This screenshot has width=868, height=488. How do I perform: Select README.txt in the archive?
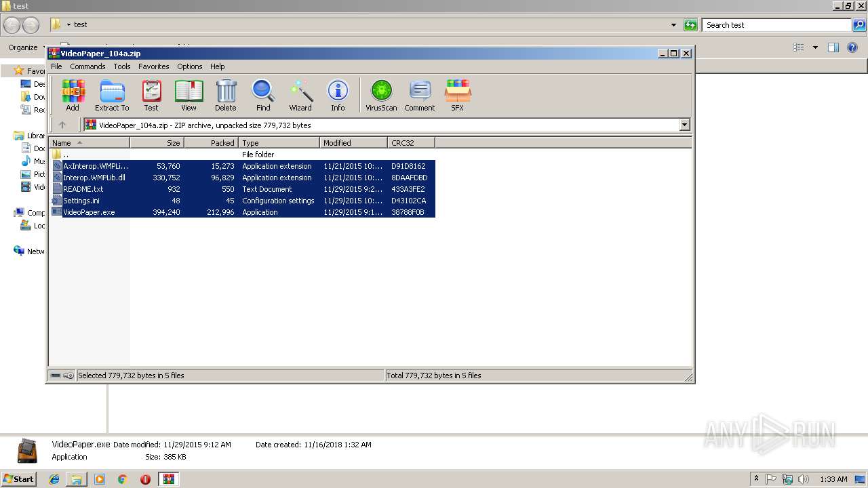[x=243, y=189]
